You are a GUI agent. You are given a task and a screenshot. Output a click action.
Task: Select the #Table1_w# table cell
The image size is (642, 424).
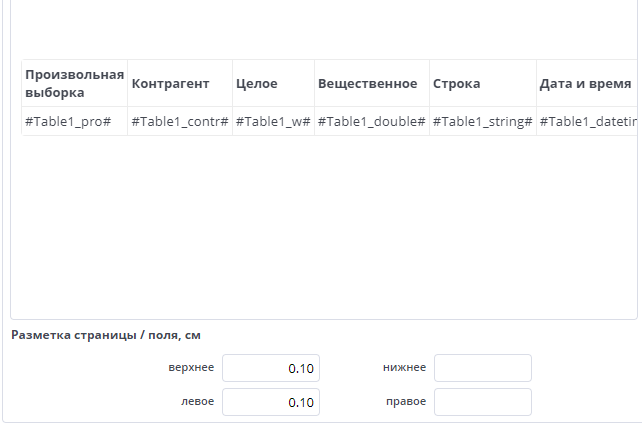273,121
